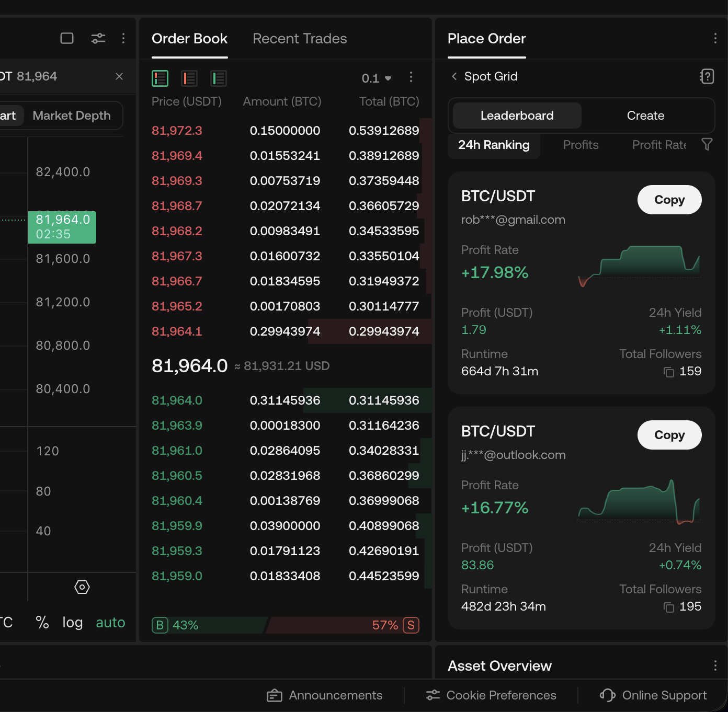Click the Total (BTC) column header
Screen dimensions: 728x712
[x=389, y=101]
